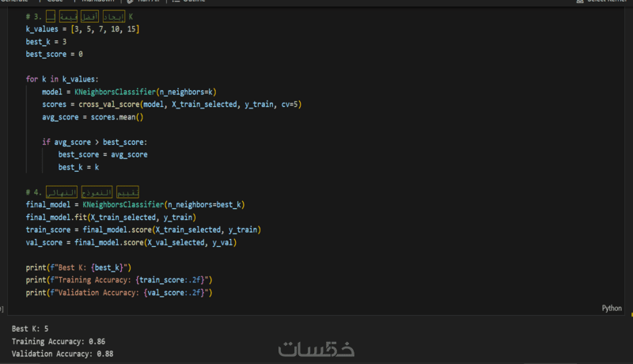Viewport: 633px width, 364px height.
Task: Click the best_score = 0 line
Action: tap(54, 54)
